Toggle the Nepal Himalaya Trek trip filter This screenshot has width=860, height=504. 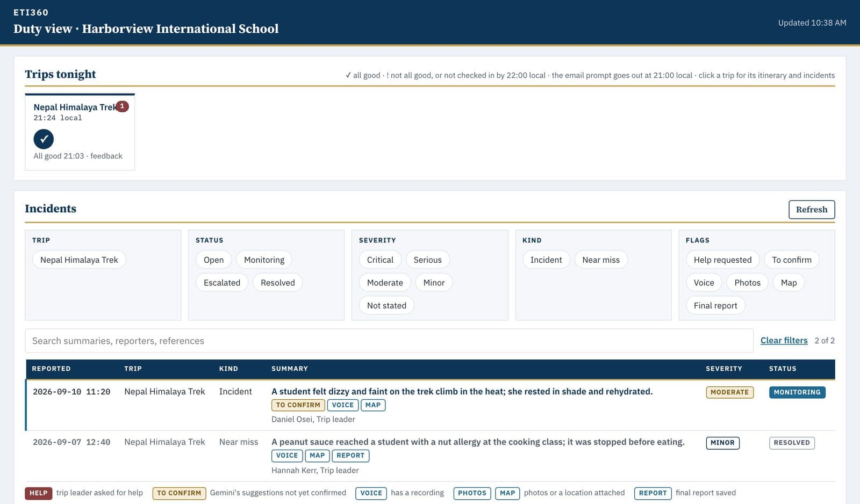pos(79,260)
